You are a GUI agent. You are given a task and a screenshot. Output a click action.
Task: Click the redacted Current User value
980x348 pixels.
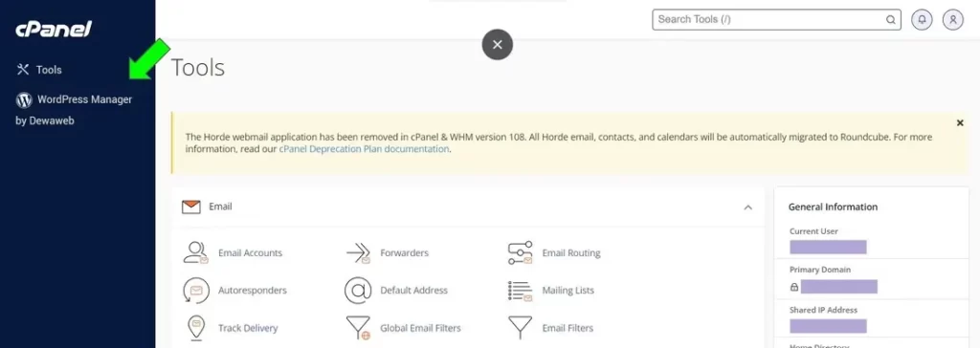pos(828,247)
